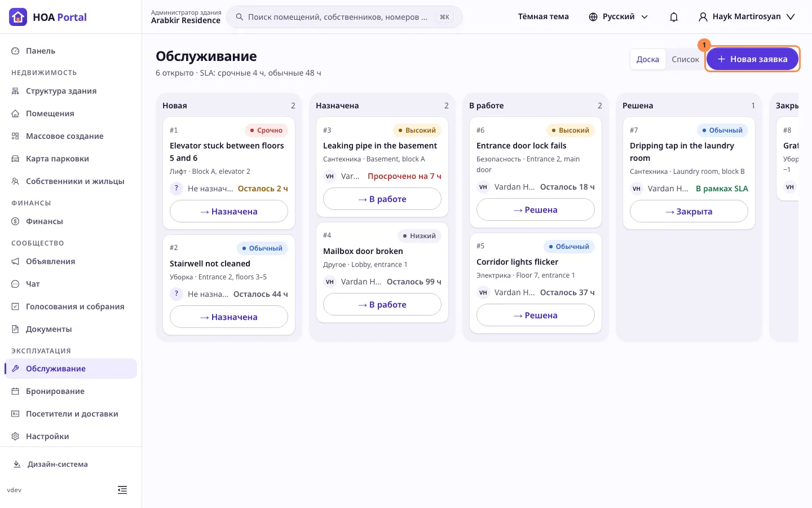Viewport: 812px width, 508px height.
Task: Move Stairwell not cleaned to Назначена
Action: coord(229,317)
